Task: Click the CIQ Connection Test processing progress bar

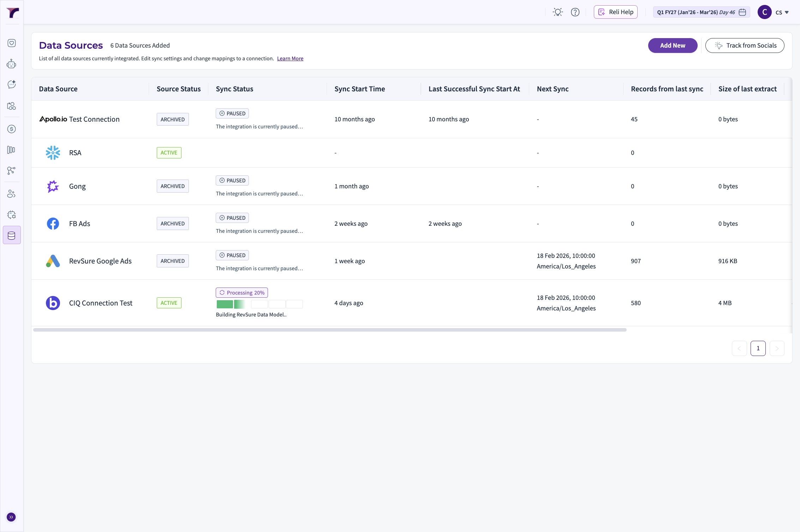Action: coord(259,304)
